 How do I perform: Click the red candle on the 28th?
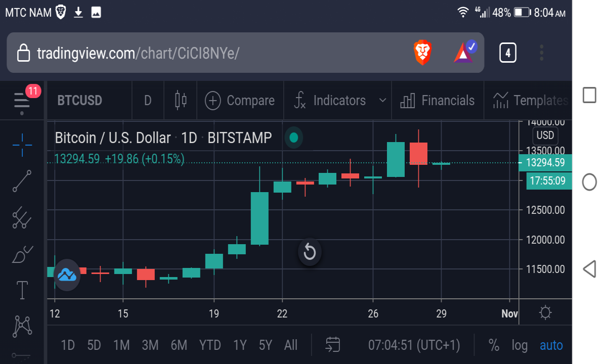pos(418,154)
